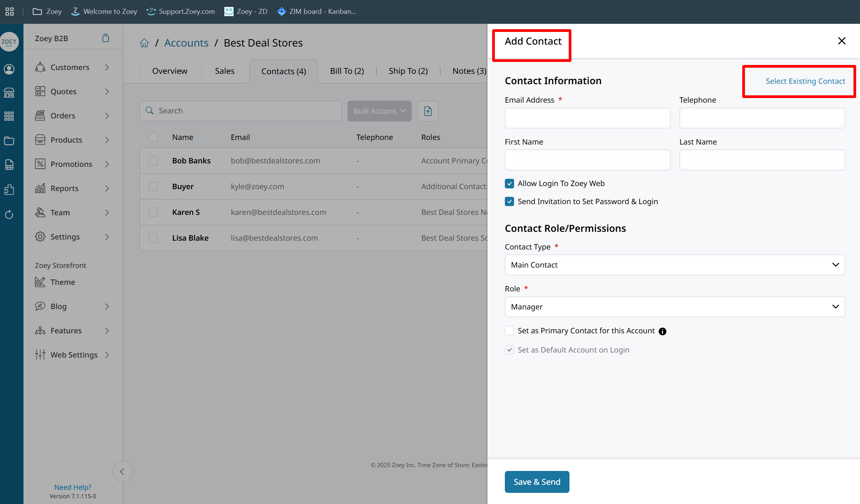
Task: Check the Karen S row checkbox
Action: point(153,212)
